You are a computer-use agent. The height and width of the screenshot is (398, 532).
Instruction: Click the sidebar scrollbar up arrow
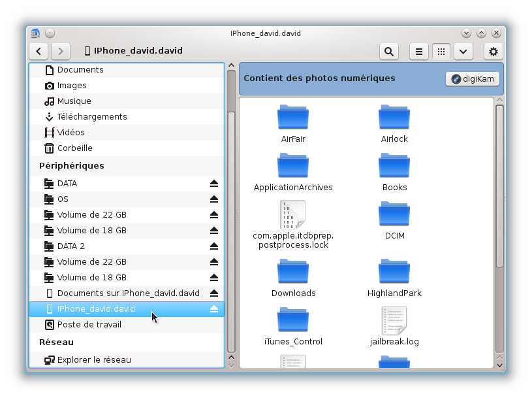(231, 65)
